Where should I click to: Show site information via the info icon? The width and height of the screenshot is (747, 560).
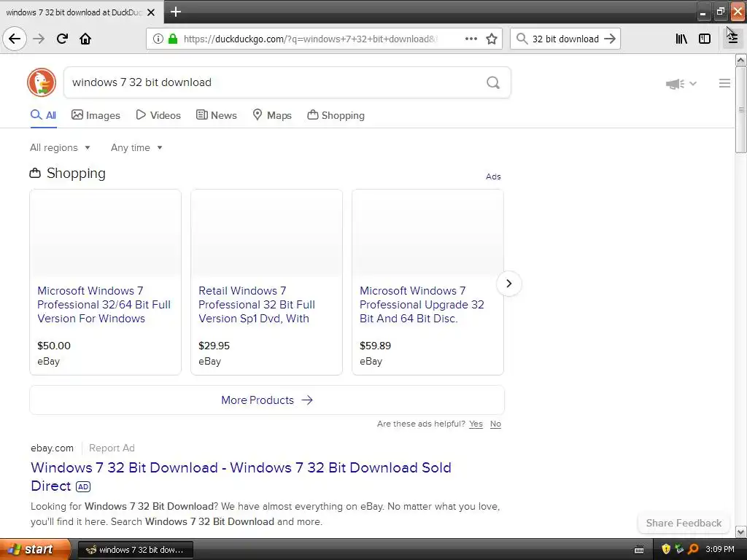158,39
